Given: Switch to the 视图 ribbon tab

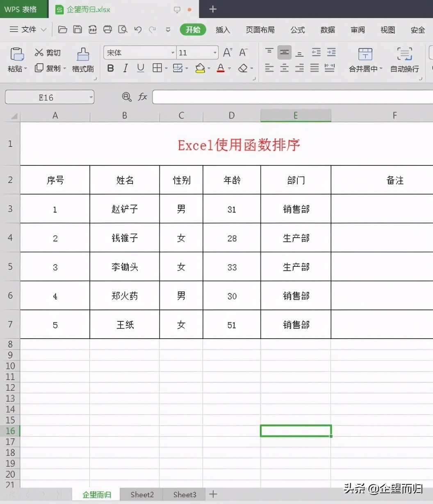Looking at the screenshot, I should coord(387,30).
